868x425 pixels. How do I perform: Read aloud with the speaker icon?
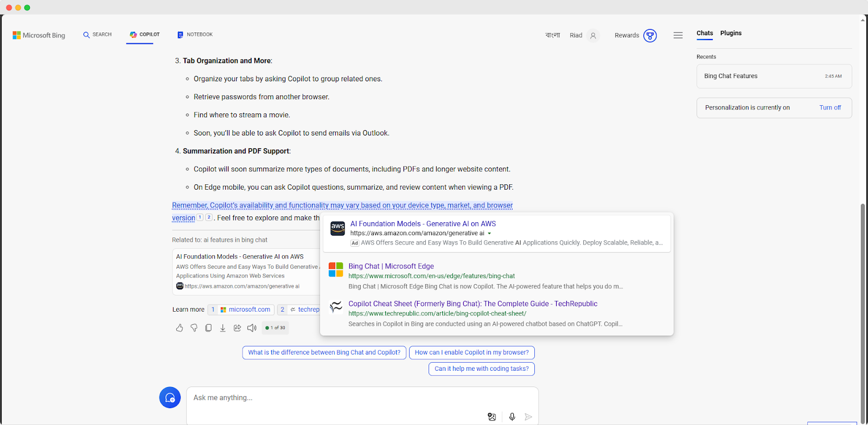(x=252, y=328)
